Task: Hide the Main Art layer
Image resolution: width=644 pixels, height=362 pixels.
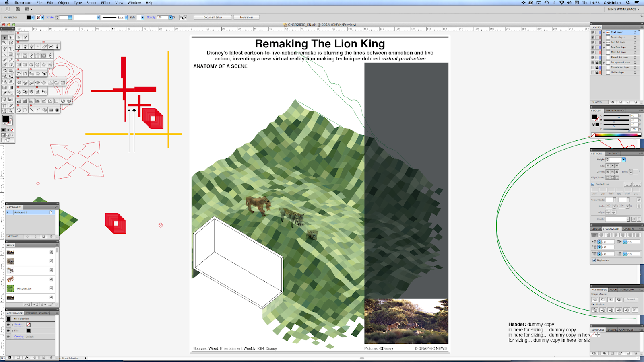Action: [592, 52]
